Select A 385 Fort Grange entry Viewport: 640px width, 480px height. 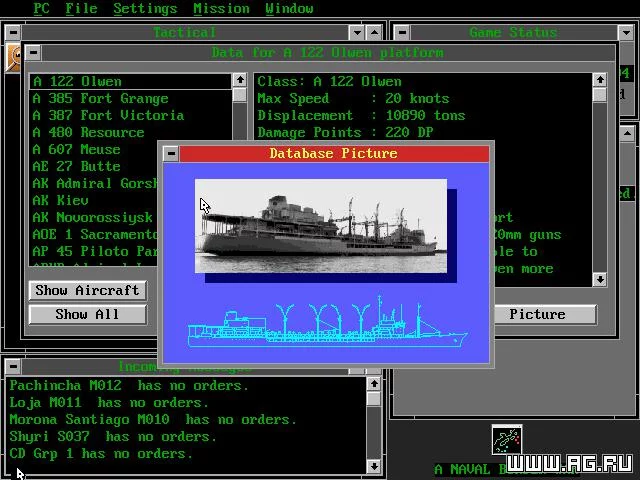coord(131,98)
